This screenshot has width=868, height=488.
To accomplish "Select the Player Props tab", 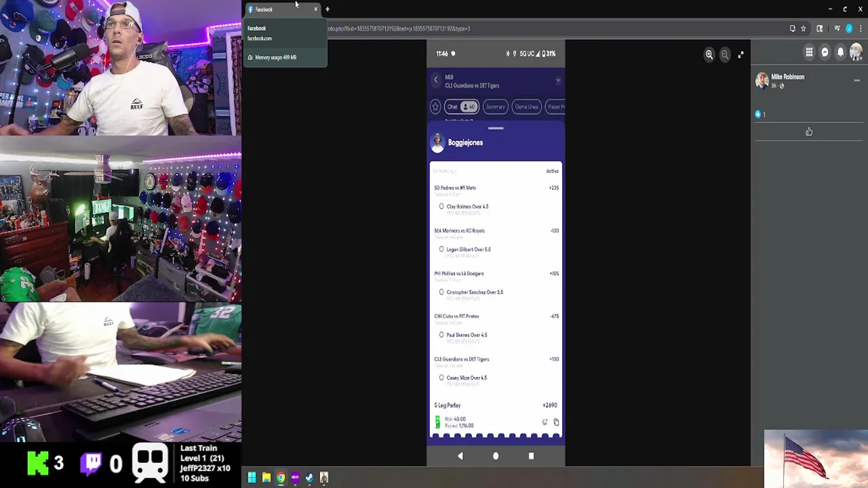I will tap(555, 106).
